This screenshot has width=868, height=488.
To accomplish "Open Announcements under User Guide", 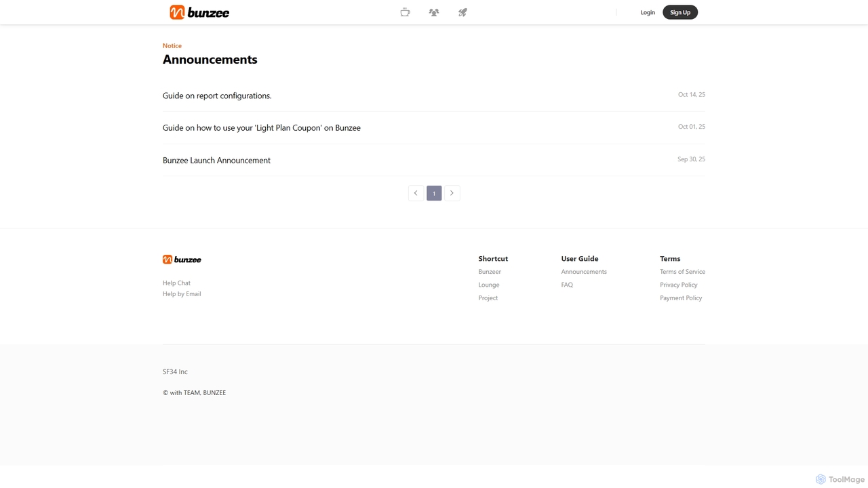I will point(584,271).
